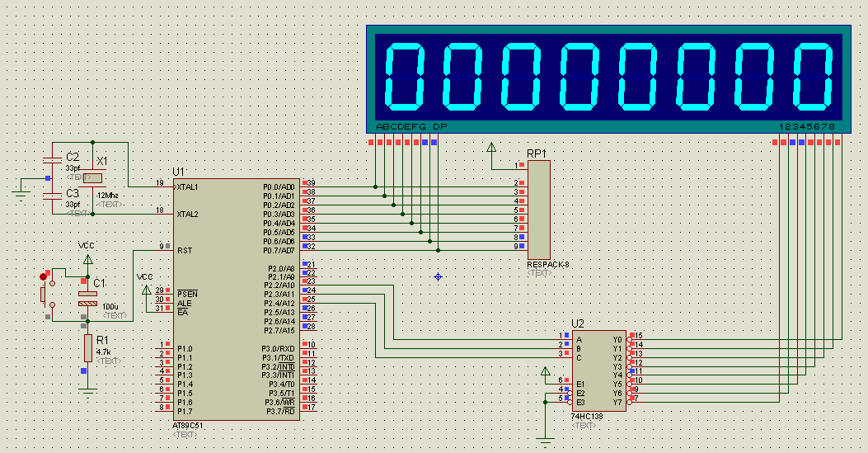868x453 pixels.
Task: Click the PSEN pin label on U1
Action: coord(187,294)
